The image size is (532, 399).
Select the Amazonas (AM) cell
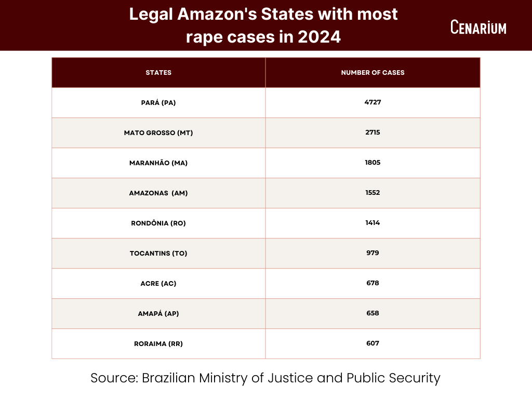click(x=158, y=193)
